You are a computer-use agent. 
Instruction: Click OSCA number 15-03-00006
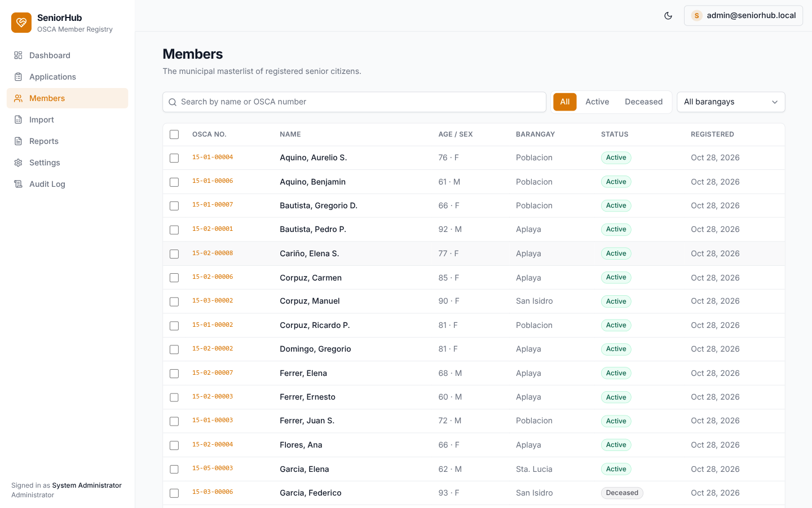click(213, 492)
